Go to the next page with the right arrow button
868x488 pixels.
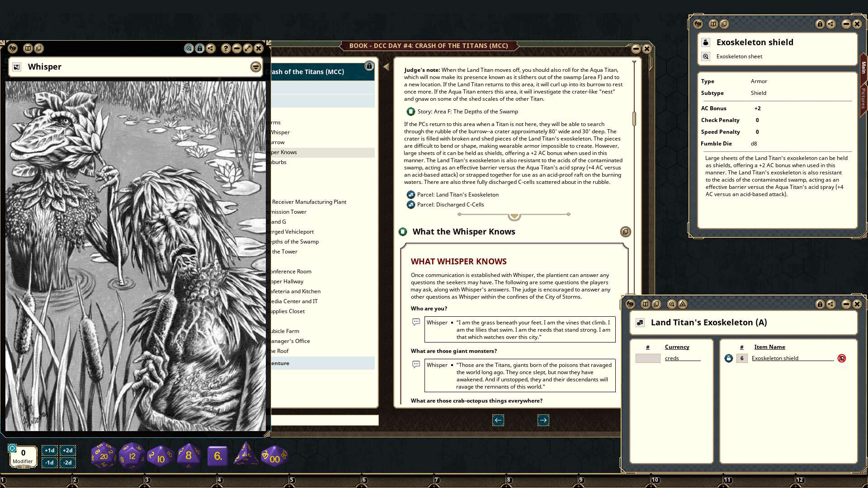click(543, 420)
